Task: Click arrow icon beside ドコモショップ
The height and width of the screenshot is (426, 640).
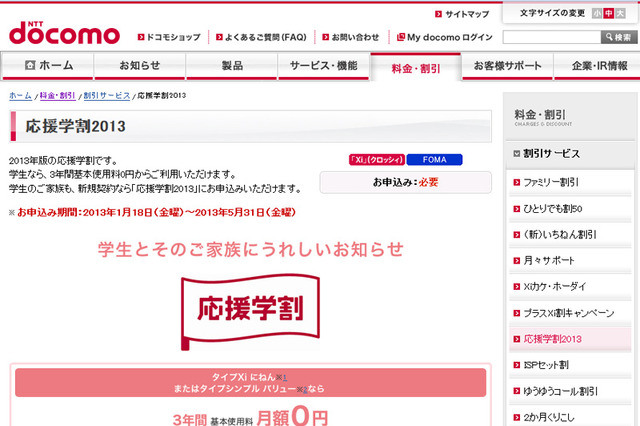Action: point(141,37)
